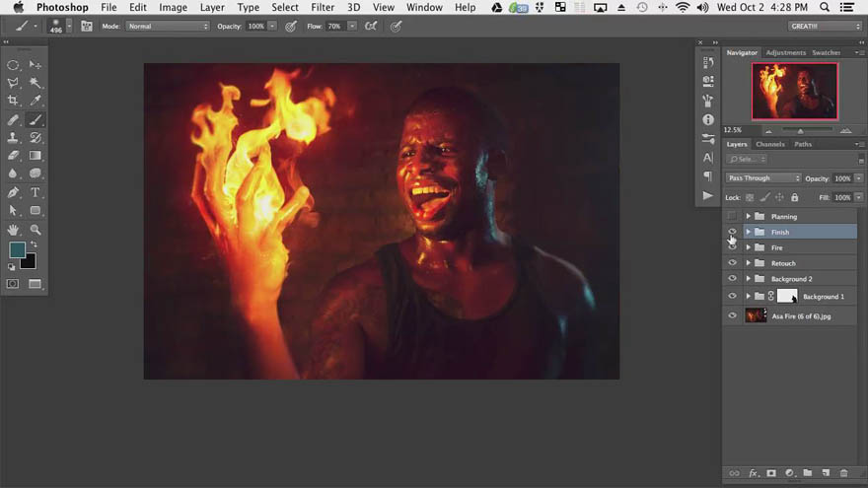This screenshot has height=488, width=868.
Task: Select the Brush tool in the toolbox
Action: pyautogui.click(x=35, y=119)
